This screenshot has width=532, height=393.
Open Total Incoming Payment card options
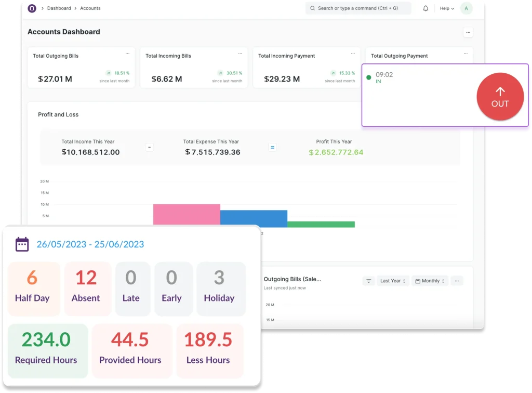(x=353, y=54)
